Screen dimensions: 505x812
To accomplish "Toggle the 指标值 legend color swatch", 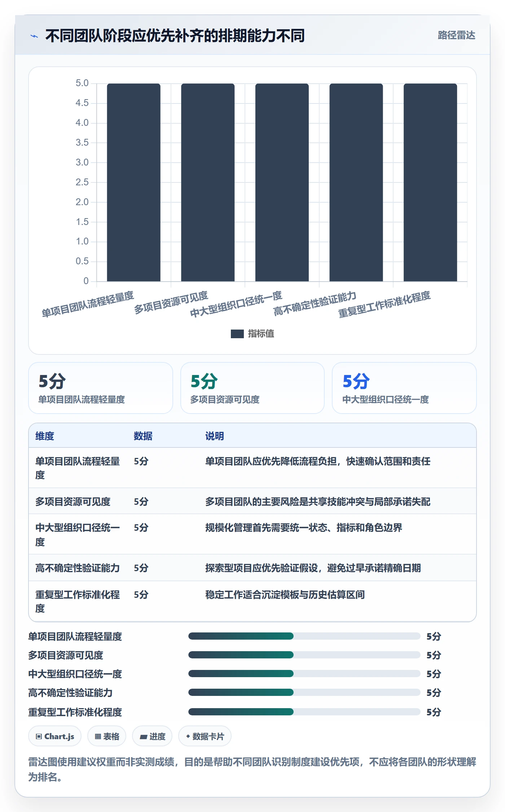I will coord(237,334).
